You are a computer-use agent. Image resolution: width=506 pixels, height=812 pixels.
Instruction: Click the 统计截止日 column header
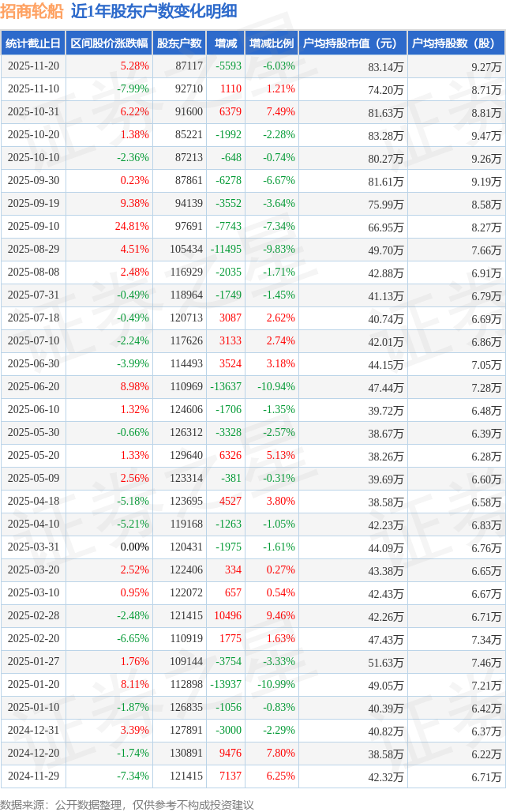(x=32, y=43)
